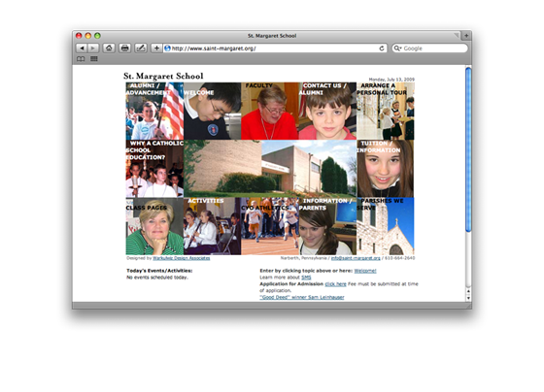The image size is (544, 392).
Task: Reload the page with the refresh arrow
Action: click(x=382, y=49)
